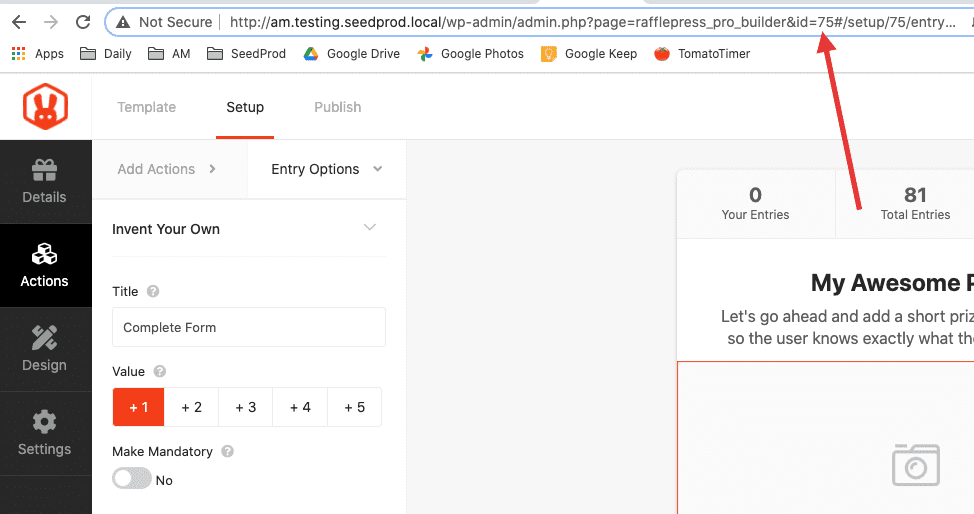Select the Actions blocks icon
Screen dimensions: 974x514
[45, 254]
